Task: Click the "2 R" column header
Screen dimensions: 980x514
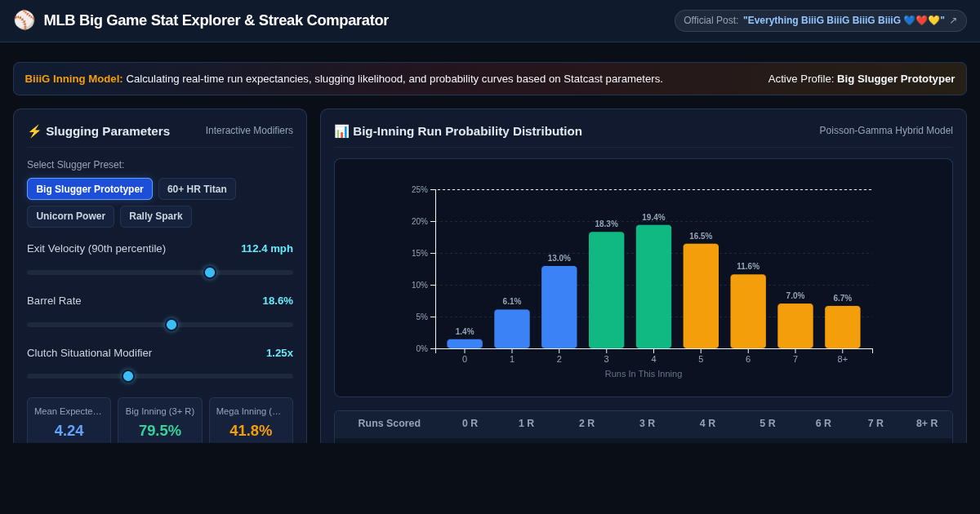Action: (x=587, y=423)
